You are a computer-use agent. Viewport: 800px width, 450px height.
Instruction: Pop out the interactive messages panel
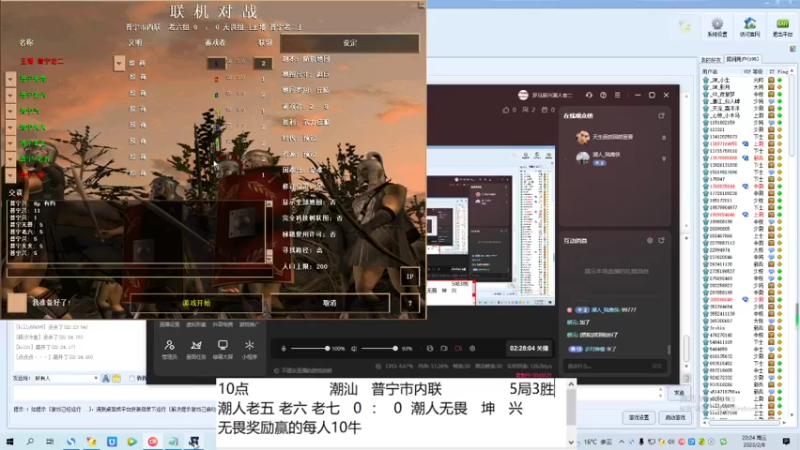click(x=661, y=240)
